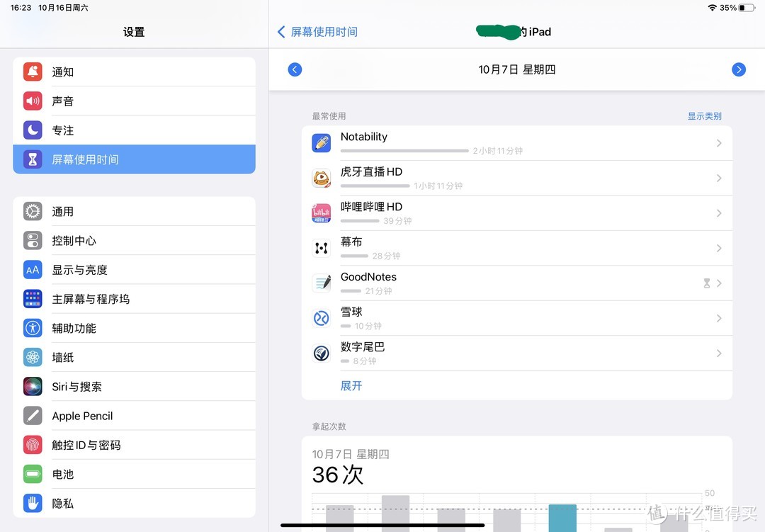Open 哔哩哔哩 HD row chevron
Viewport: 765px width, 532px height.
719,213
